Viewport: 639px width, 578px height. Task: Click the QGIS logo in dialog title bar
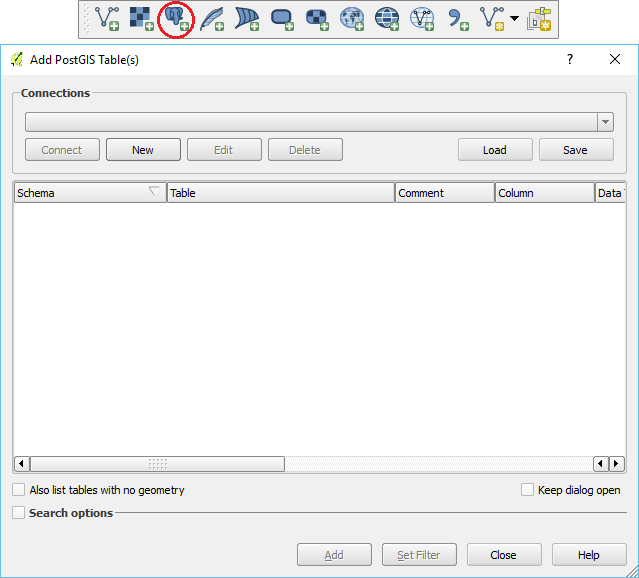click(17, 60)
